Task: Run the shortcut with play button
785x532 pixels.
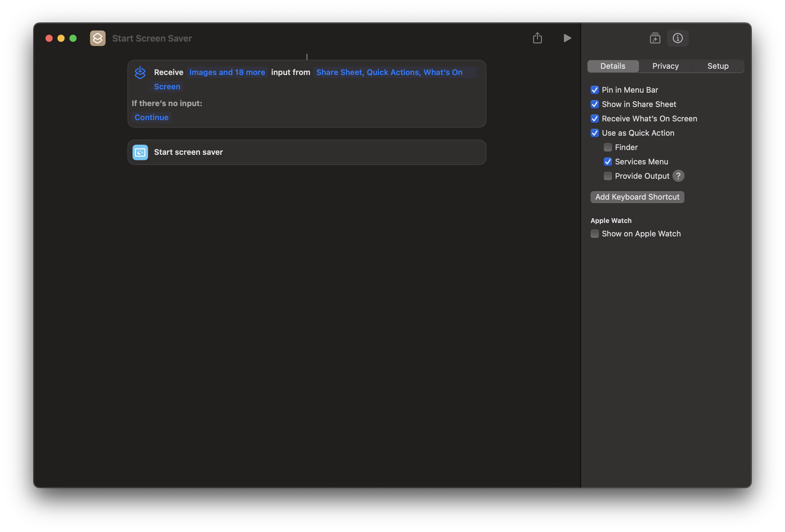Action: coord(567,38)
